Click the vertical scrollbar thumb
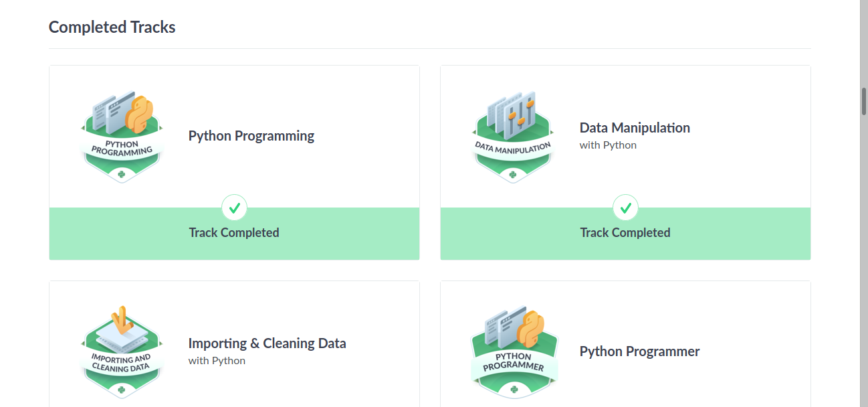The image size is (868, 407). pyautogui.click(x=864, y=101)
